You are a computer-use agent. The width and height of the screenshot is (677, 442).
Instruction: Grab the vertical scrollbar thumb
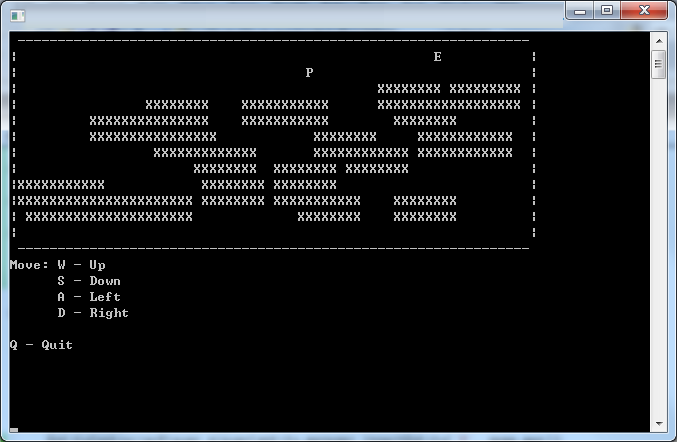click(x=659, y=64)
